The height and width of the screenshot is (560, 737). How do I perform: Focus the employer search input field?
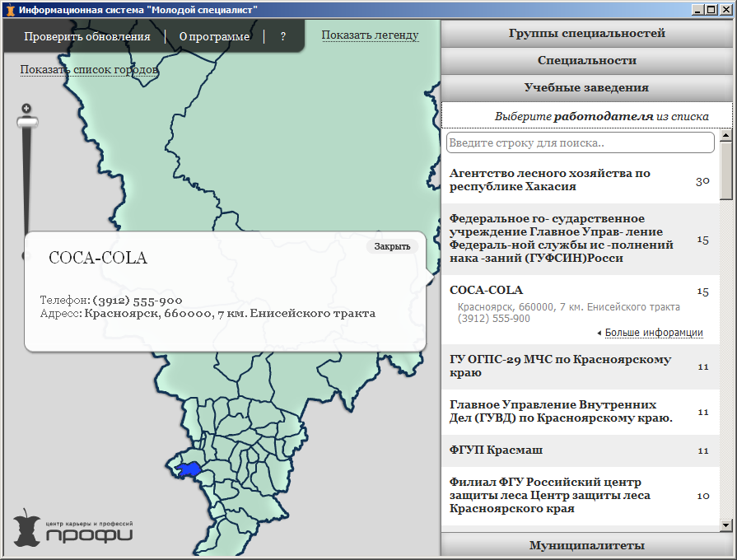tap(580, 142)
